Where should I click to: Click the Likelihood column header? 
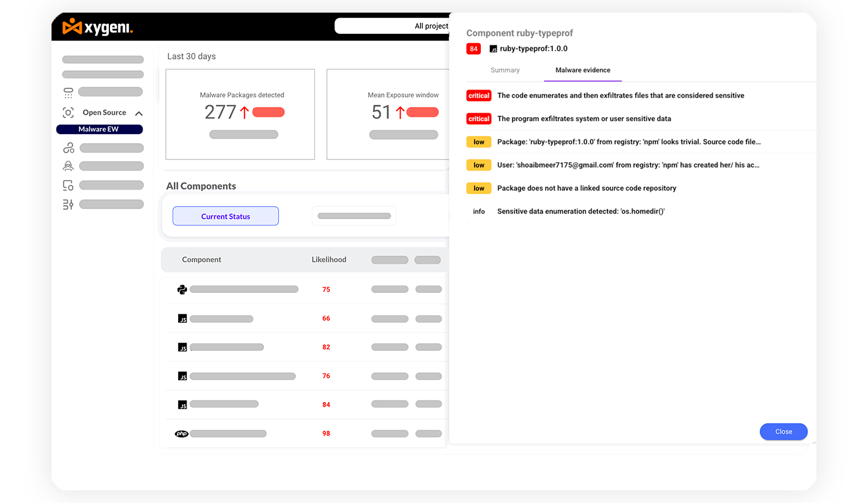tap(329, 260)
